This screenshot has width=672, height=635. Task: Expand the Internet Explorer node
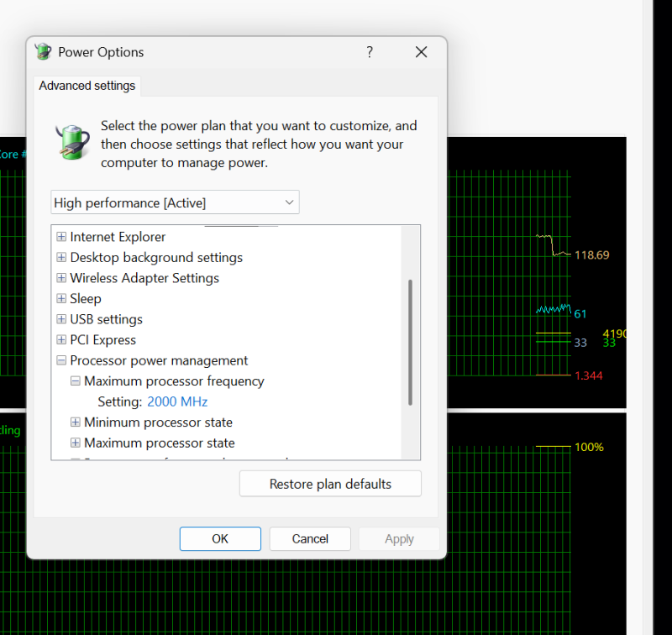[x=61, y=237]
